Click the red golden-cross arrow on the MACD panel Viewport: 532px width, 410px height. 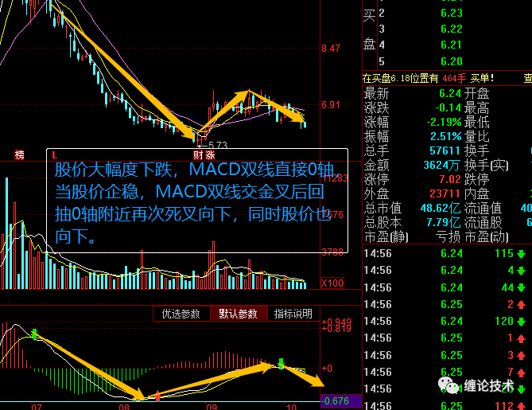pos(157,396)
